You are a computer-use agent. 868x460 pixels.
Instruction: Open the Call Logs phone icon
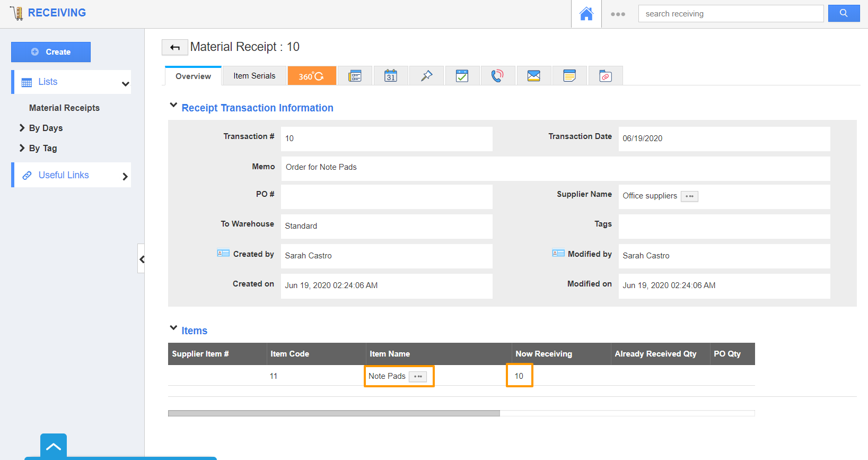click(x=497, y=76)
